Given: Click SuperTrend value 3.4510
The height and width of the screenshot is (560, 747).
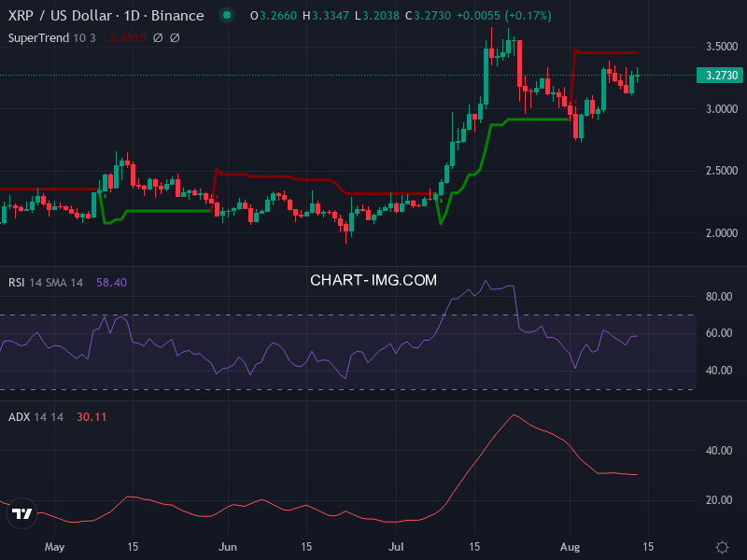Looking at the screenshot, I should 128,38.
